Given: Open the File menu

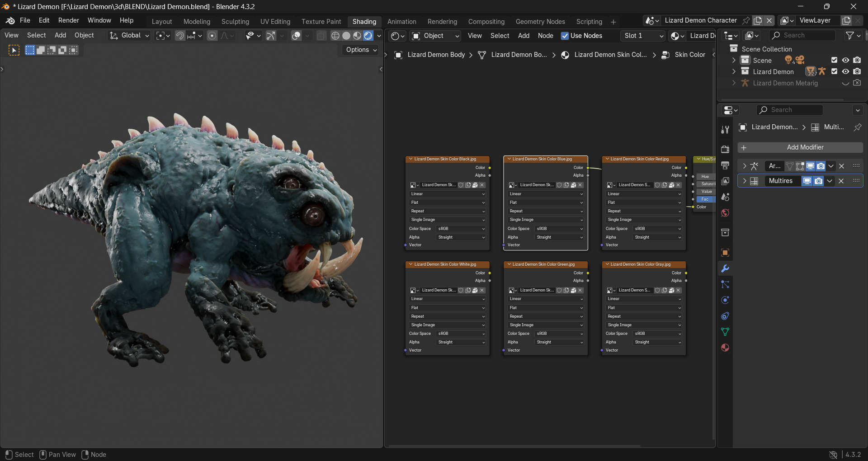Looking at the screenshot, I should click(x=25, y=21).
